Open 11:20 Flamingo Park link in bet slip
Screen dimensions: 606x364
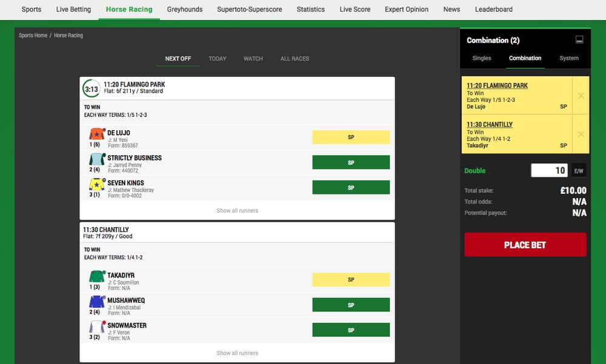[x=497, y=85]
